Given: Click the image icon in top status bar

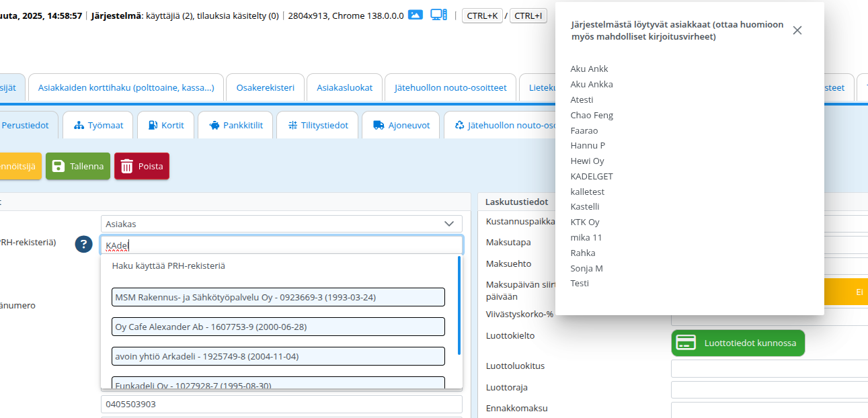Looking at the screenshot, I should click(416, 15).
